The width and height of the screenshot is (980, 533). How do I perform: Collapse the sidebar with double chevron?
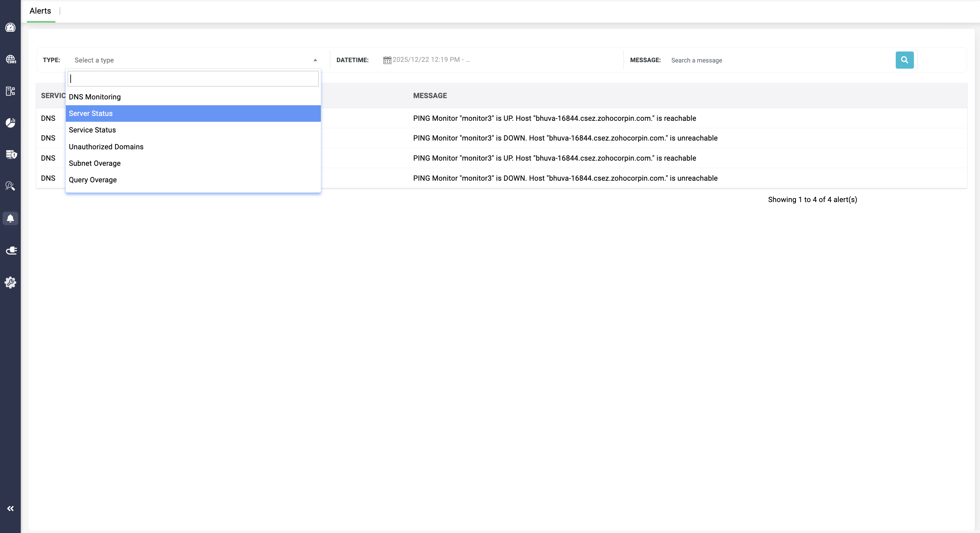tap(10, 508)
